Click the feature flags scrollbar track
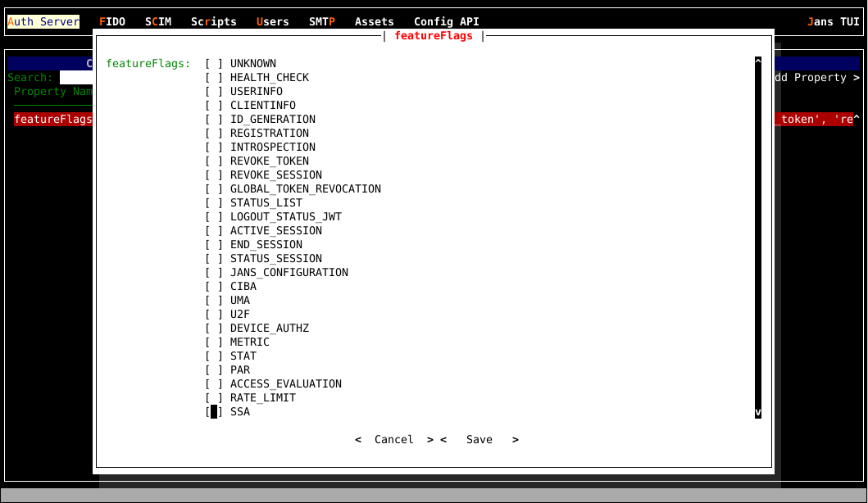This screenshot has width=868, height=503. pos(757,238)
